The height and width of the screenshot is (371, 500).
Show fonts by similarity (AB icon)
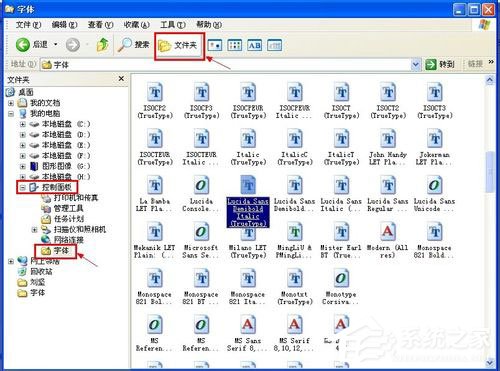pos(255,45)
